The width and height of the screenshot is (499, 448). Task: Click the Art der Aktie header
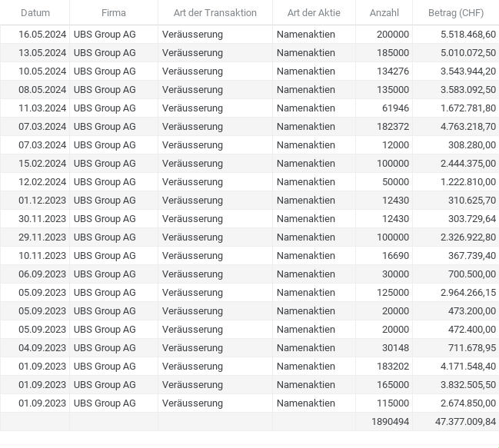click(x=314, y=13)
